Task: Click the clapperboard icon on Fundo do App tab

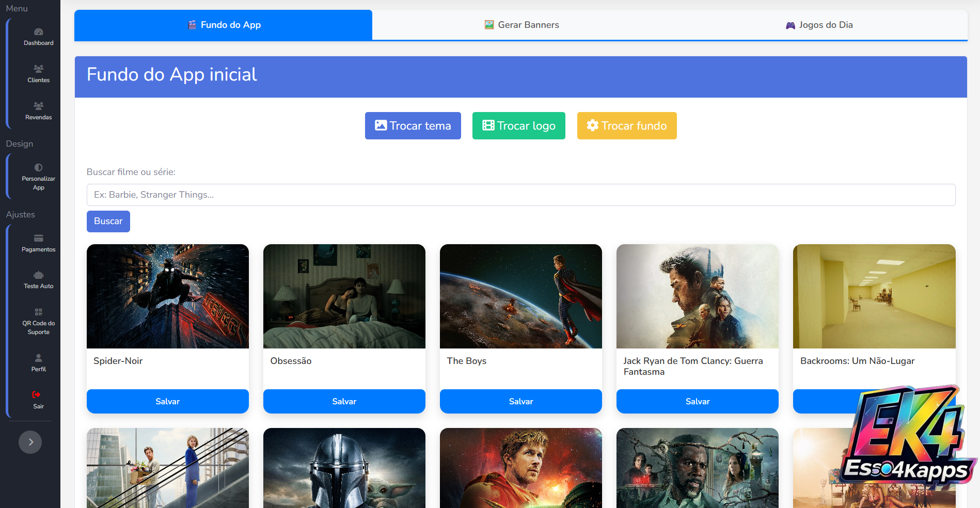Action: click(192, 25)
